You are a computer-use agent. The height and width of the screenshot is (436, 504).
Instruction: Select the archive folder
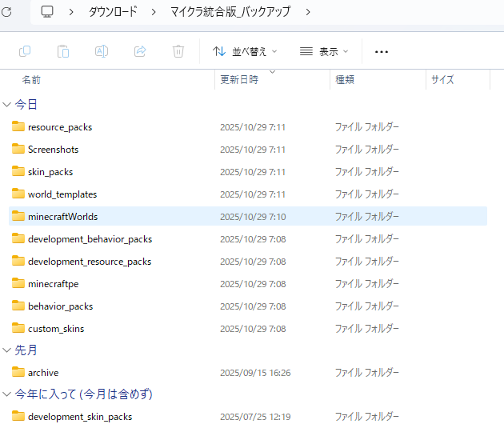[42, 373]
